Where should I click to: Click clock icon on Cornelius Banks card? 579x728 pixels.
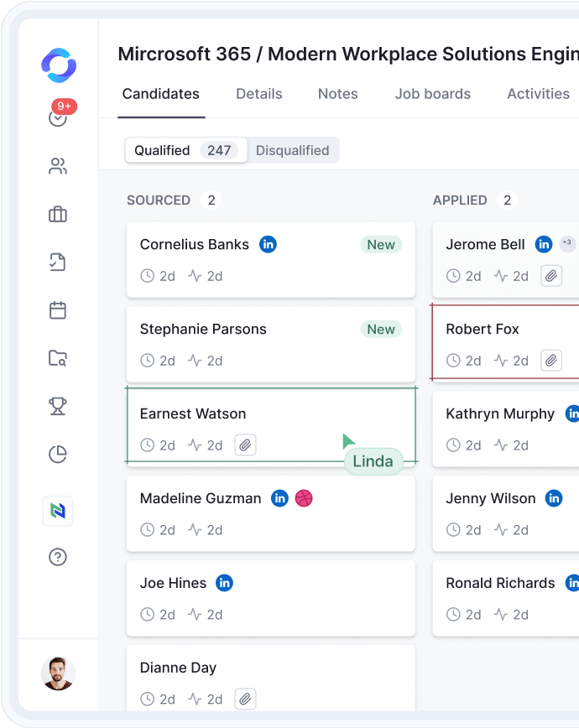[148, 276]
